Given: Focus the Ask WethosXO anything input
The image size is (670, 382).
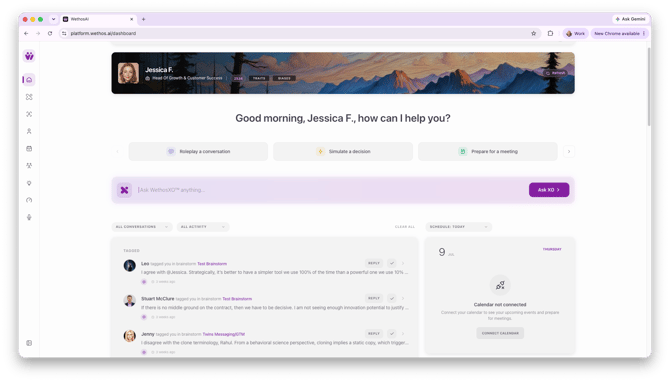Looking at the screenshot, I should [x=331, y=190].
